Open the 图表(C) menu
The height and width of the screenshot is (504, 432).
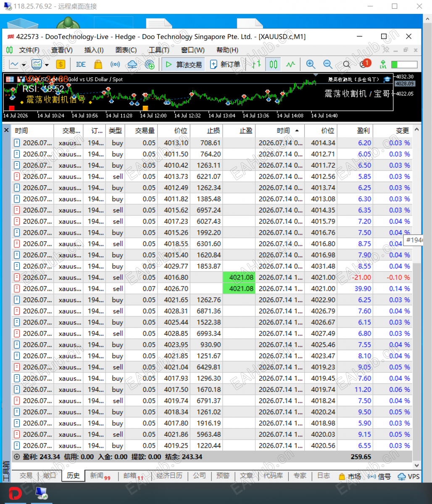pos(126,50)
